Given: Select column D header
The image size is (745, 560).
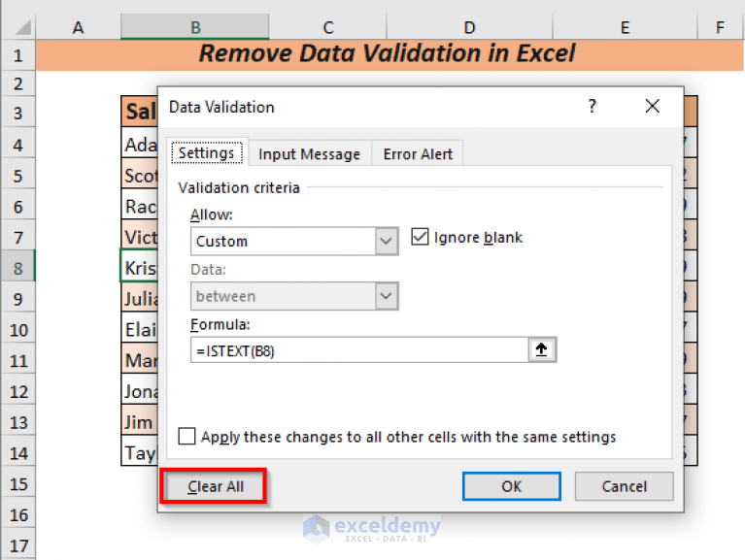Looking at the screenshot, I should click(x=469, y=27).
